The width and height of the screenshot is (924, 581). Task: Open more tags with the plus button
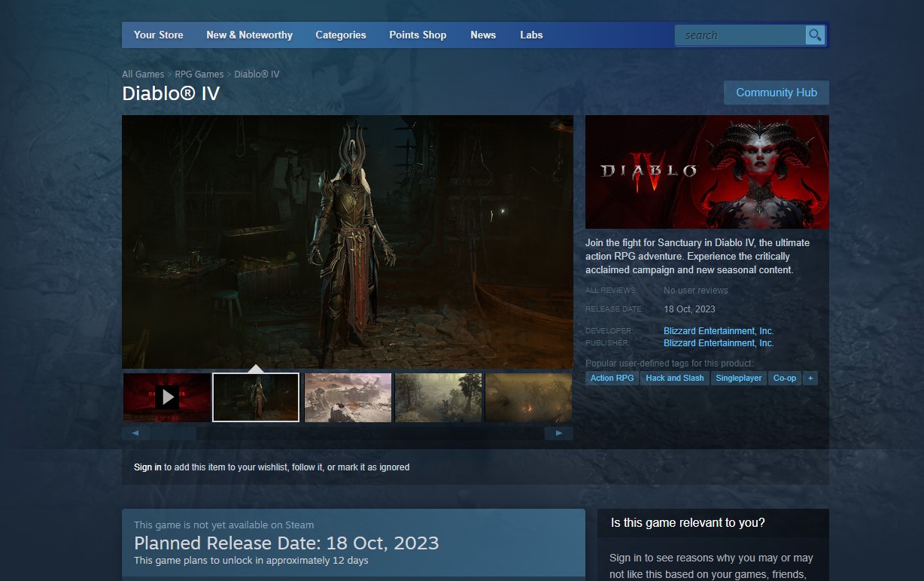pos(810,378)
